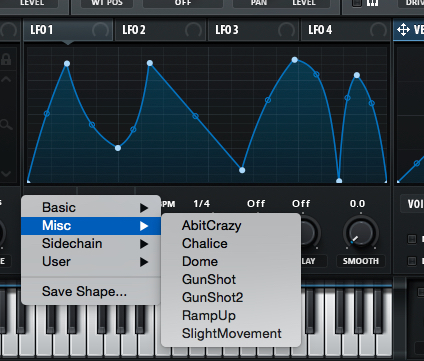Click the partially hidden delay knob
The image size is (424, 361).
310,233
